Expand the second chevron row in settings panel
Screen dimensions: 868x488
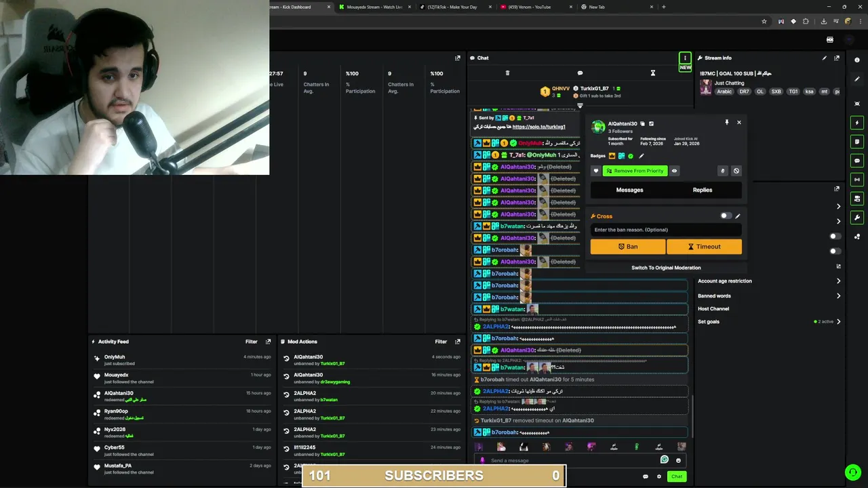(838, 221)
